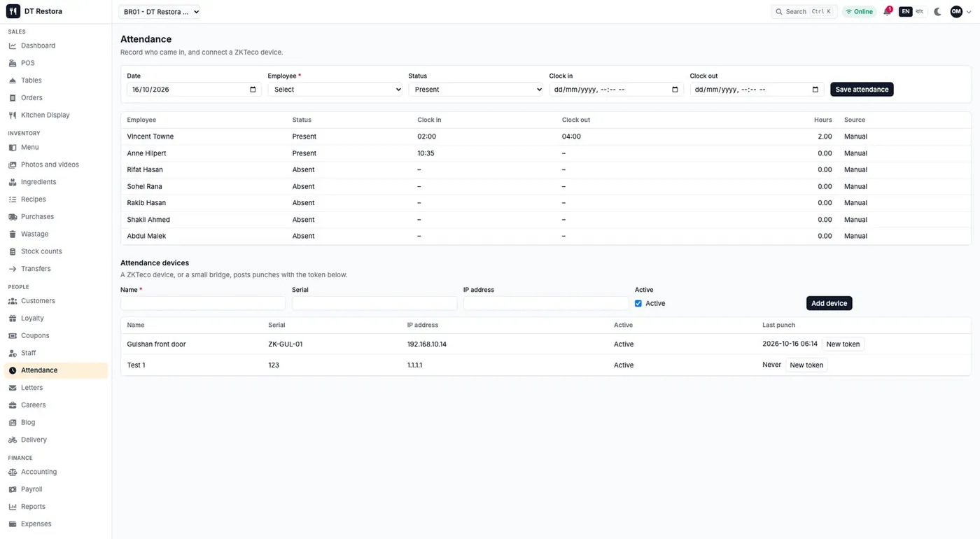This screenshot has height=539, width=980.
Task: Expand the OM user account menu
Action: tap(961, 12)
